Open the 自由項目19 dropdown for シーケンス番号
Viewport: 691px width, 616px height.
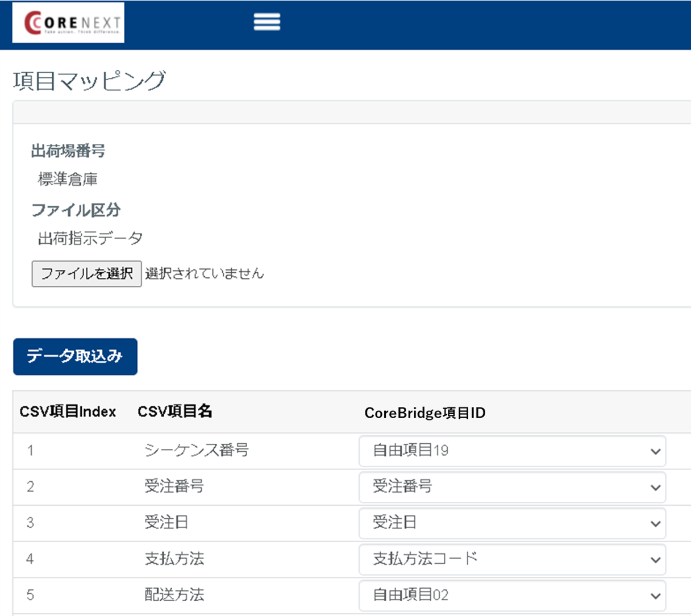click(x=511, y=451)
